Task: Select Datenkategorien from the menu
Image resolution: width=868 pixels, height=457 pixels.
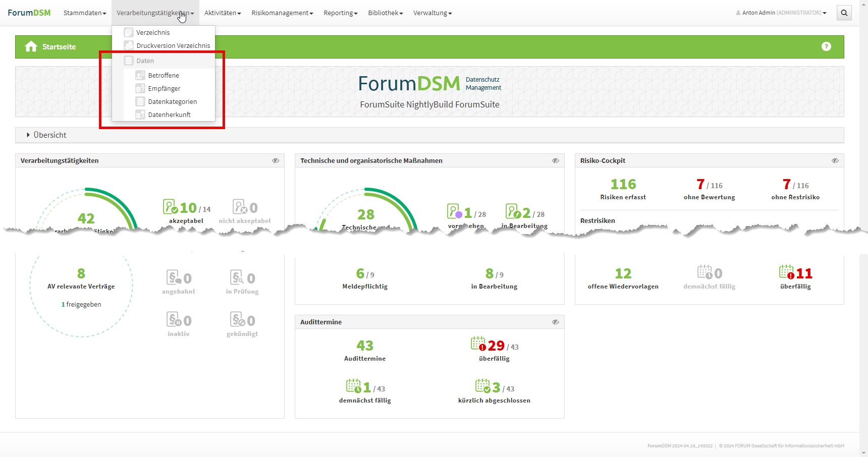Action: [x=172, y=102]
